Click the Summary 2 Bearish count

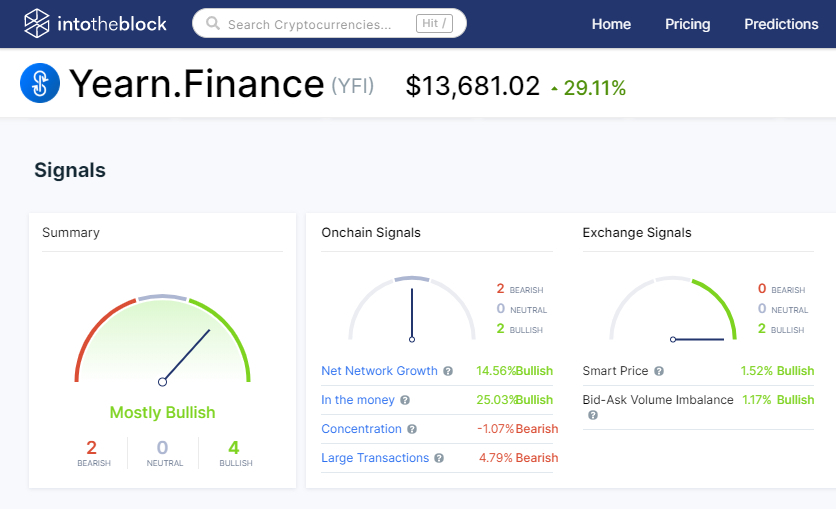pos(93,454)
